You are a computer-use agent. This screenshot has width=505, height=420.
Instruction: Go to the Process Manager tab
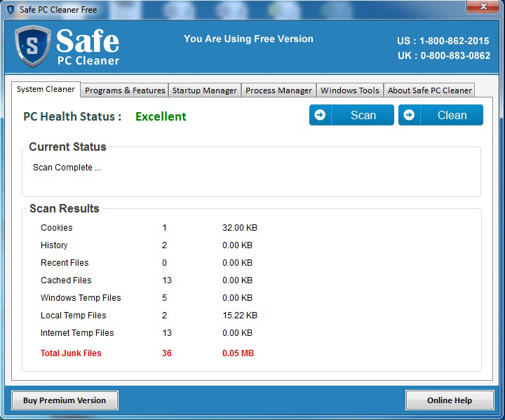[x=278, y=90]
